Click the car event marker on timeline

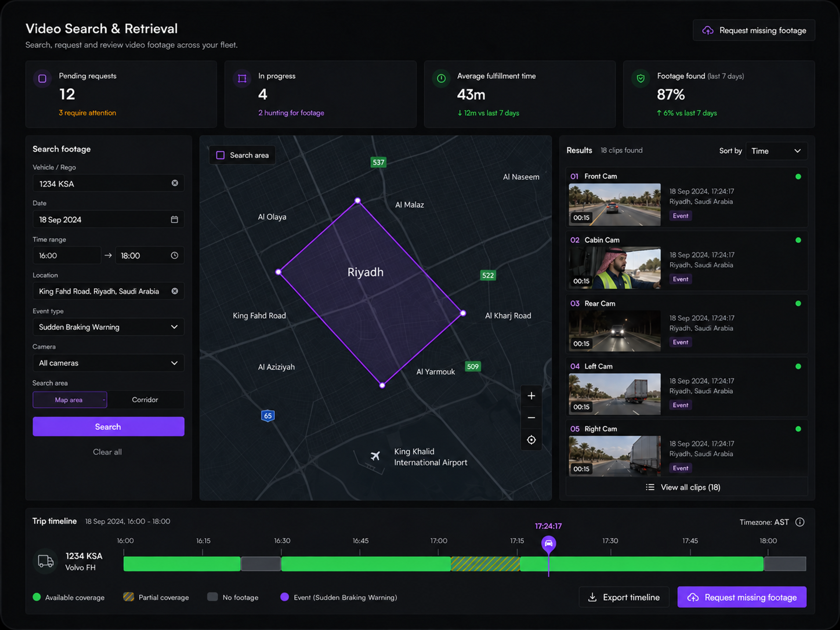[x=549, y=543]
